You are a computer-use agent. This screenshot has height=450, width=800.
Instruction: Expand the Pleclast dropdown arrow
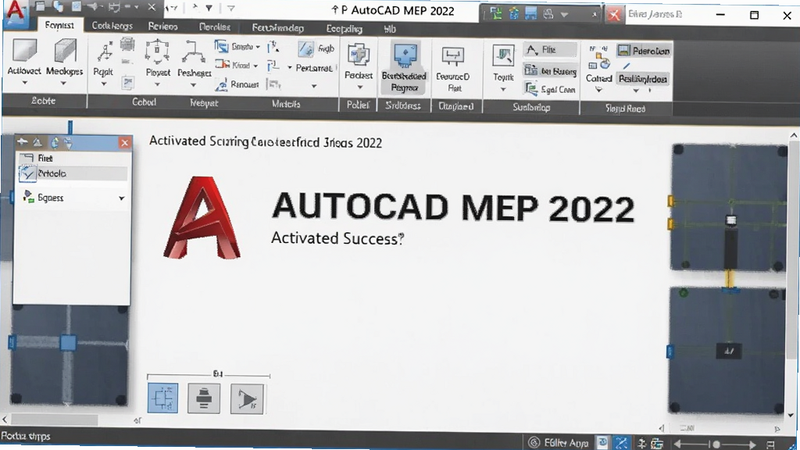coord(360,88)
